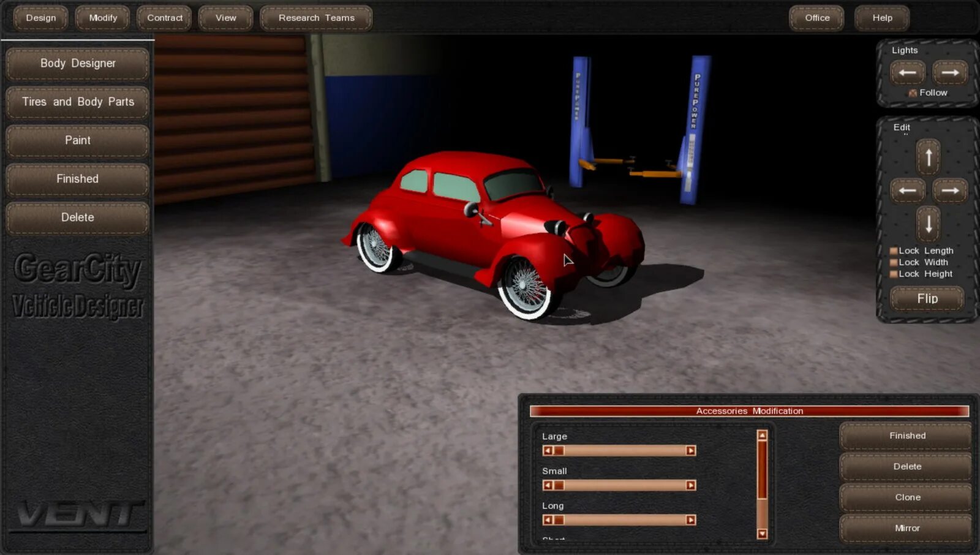Increase the Large slider with its right arrow
This screenshot has height=555, width=980.
click(x=691, y=451)
